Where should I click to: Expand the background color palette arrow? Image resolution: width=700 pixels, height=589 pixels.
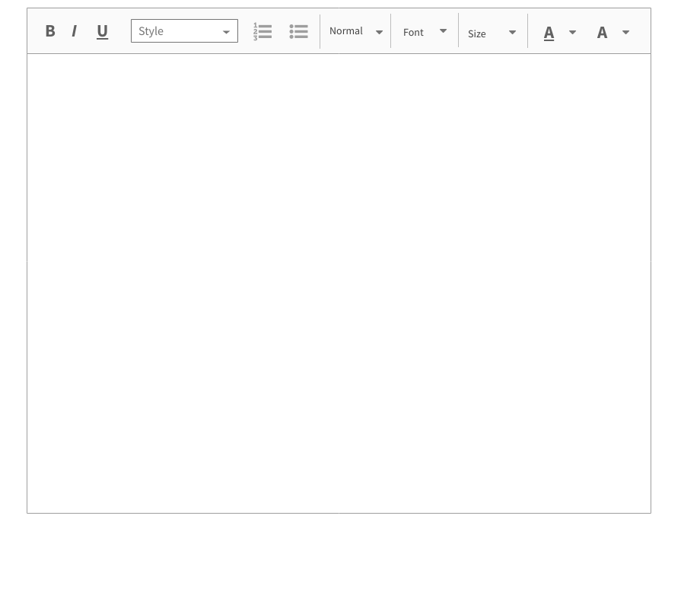click(x=625, y=32)
